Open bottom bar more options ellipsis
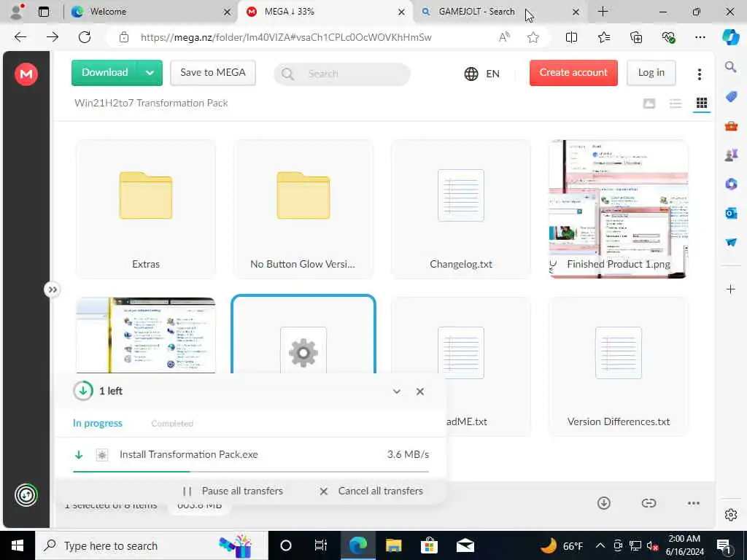The width and height of the screenshot is (747, 560). click(694, 503)
